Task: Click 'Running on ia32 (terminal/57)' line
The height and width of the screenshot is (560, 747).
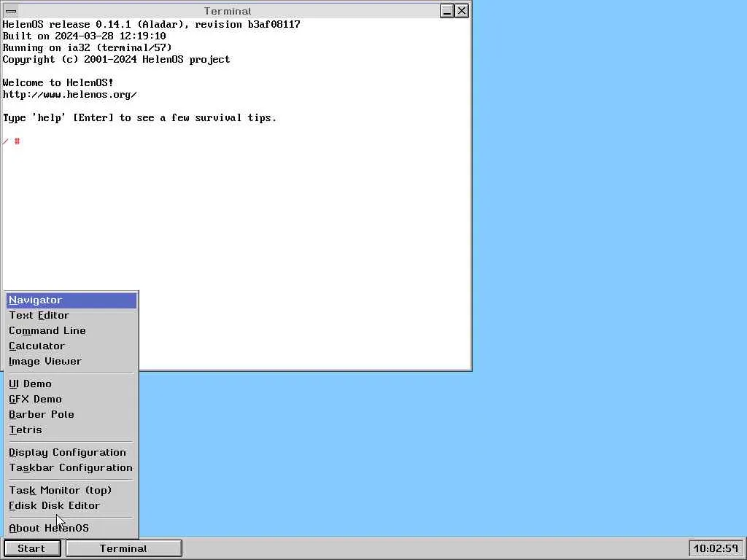Action: click(88, 47)
